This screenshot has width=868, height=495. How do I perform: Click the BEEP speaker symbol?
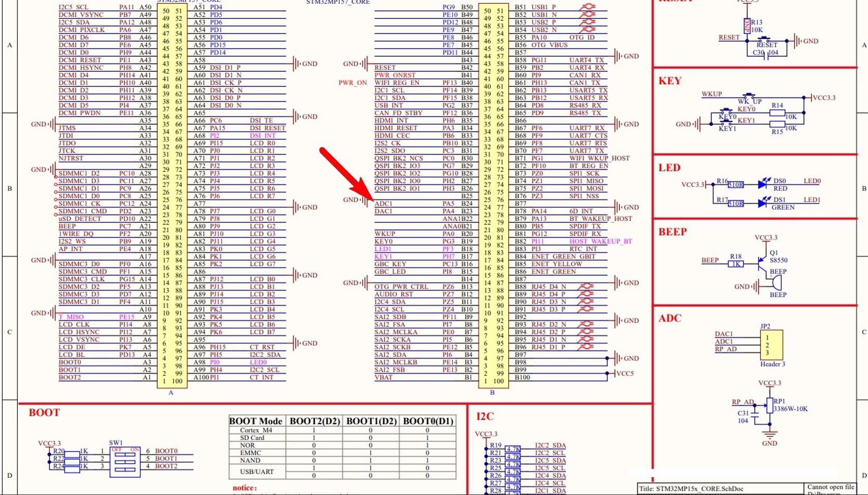tap(777, 283)
